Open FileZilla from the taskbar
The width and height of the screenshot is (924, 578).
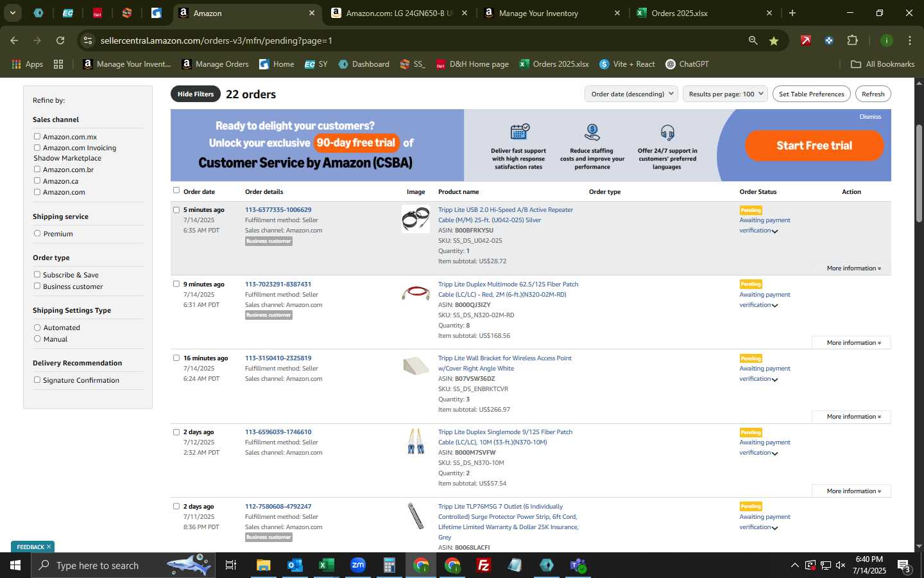pyautogui.click(x=484, y=565)
